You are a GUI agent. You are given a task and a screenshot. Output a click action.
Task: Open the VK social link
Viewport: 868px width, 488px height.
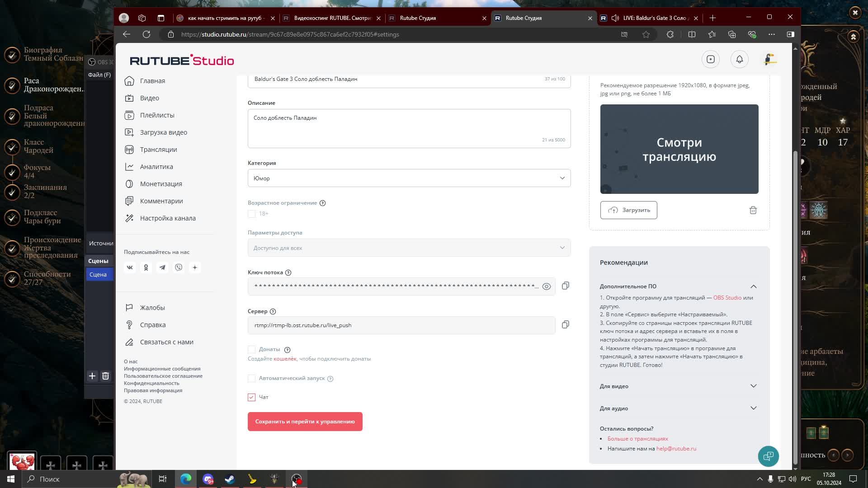[x=130, y=267]
